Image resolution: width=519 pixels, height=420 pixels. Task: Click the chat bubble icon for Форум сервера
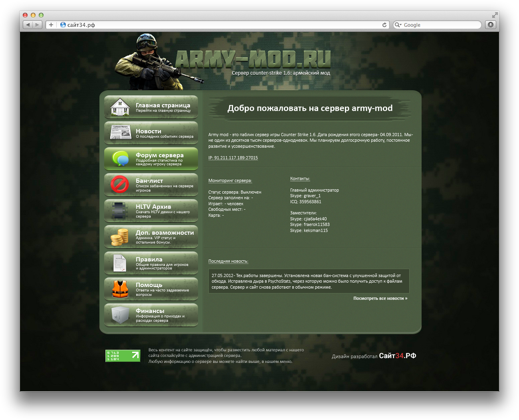[x=120, y=158]
